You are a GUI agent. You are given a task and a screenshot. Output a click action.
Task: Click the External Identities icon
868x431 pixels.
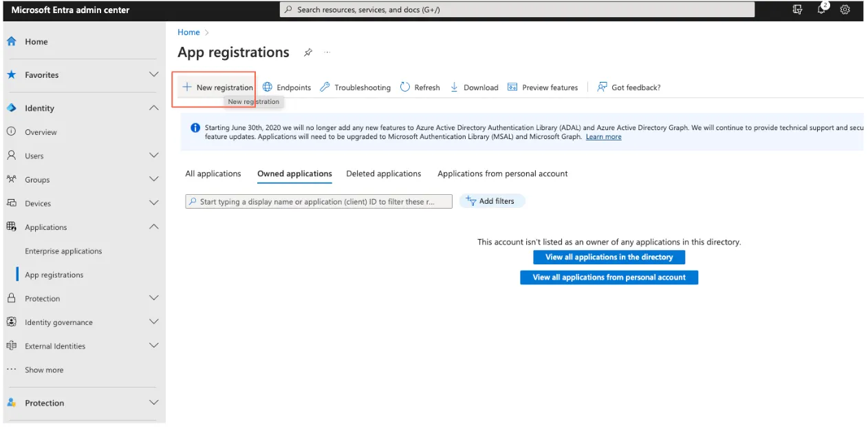[x=11, y=346]
